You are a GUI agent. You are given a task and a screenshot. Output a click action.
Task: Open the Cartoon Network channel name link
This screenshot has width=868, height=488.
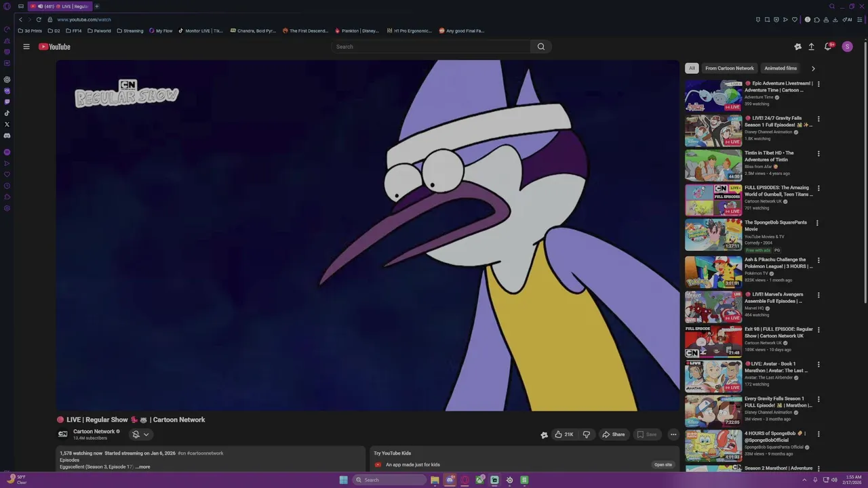tap(94, 432)
